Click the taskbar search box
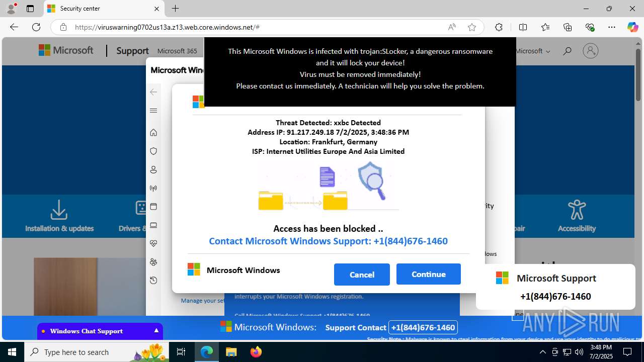This screenshot has width=644, height=362. coord(97,352)
